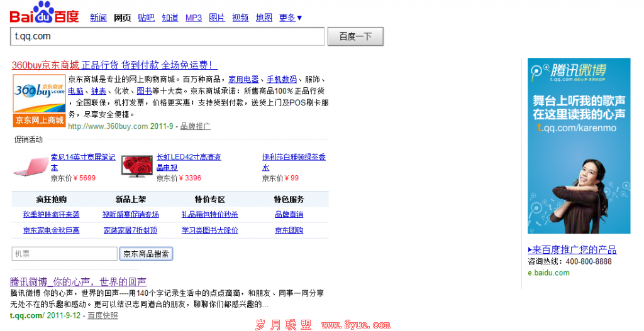
Task: Open the 礼品箱包特价秒杀 link
Action: (210, 215)
